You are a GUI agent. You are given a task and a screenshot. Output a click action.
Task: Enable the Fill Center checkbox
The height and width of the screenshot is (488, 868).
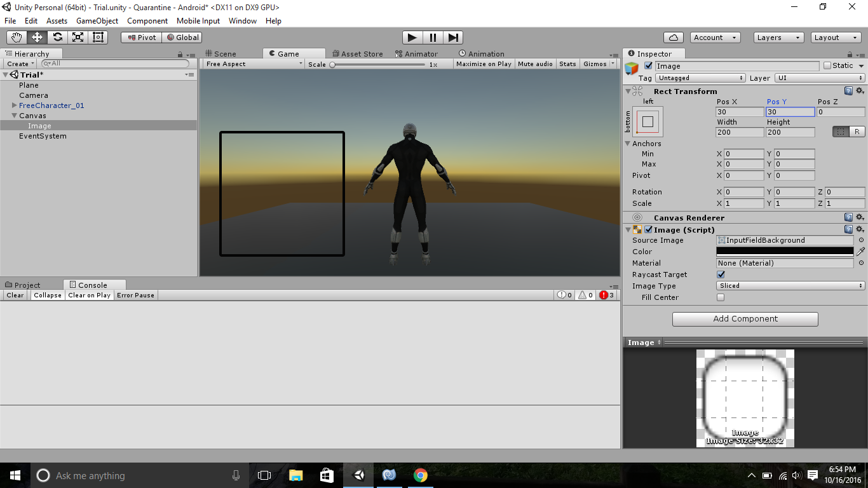[721, 297]
